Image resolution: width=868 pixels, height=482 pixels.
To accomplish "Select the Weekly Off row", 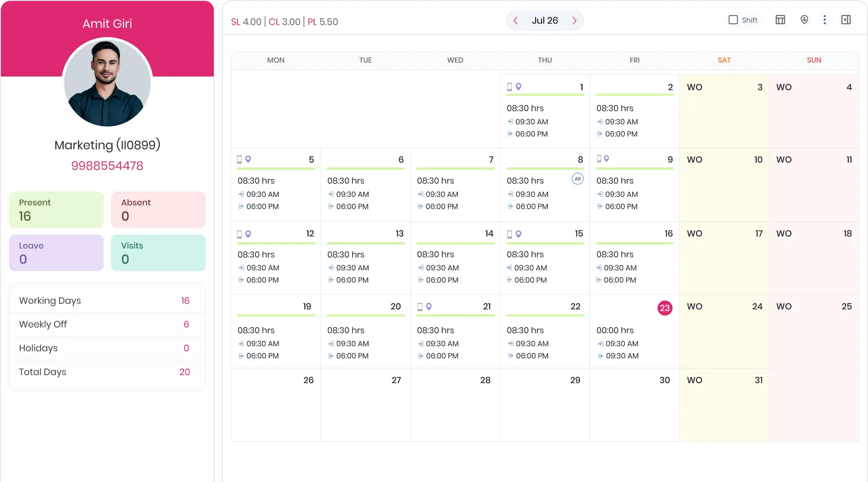I will click(x=107, y=324).
